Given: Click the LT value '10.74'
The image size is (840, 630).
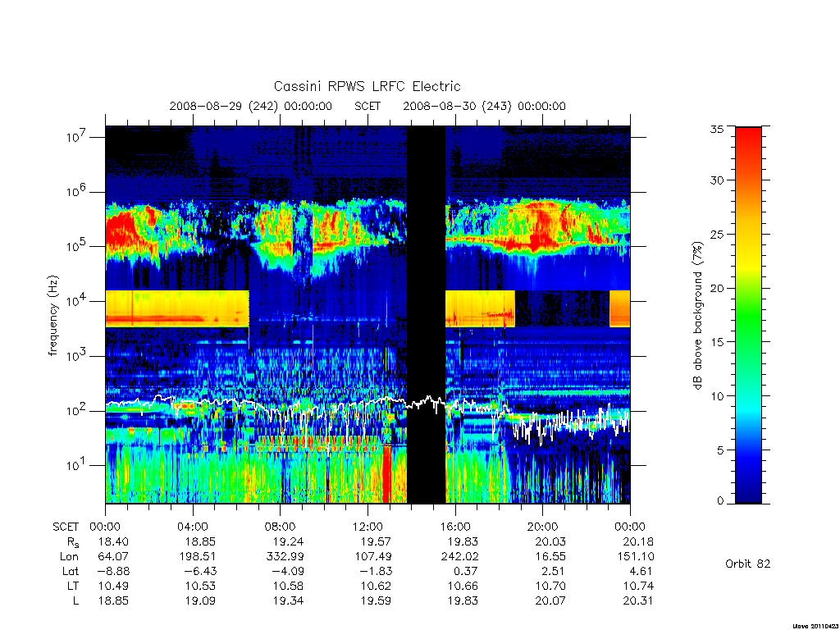Looking at the screenshot, I should 638,586.
